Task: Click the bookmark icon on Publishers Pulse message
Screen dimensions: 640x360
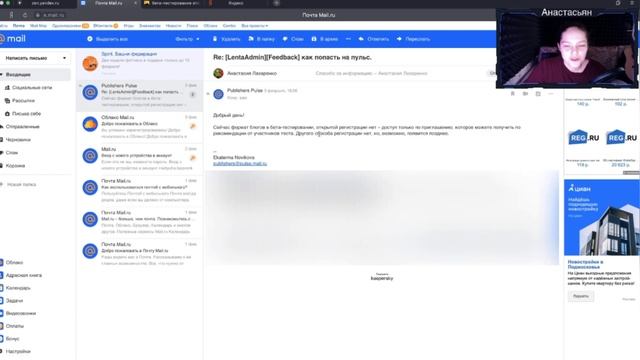Action: pyautogui.click(x=513, y=94)
